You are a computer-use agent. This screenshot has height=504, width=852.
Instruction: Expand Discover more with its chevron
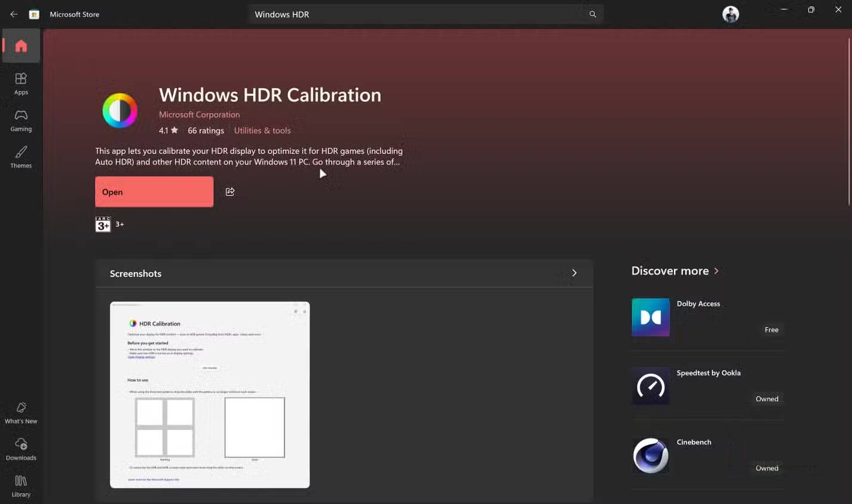716,271
